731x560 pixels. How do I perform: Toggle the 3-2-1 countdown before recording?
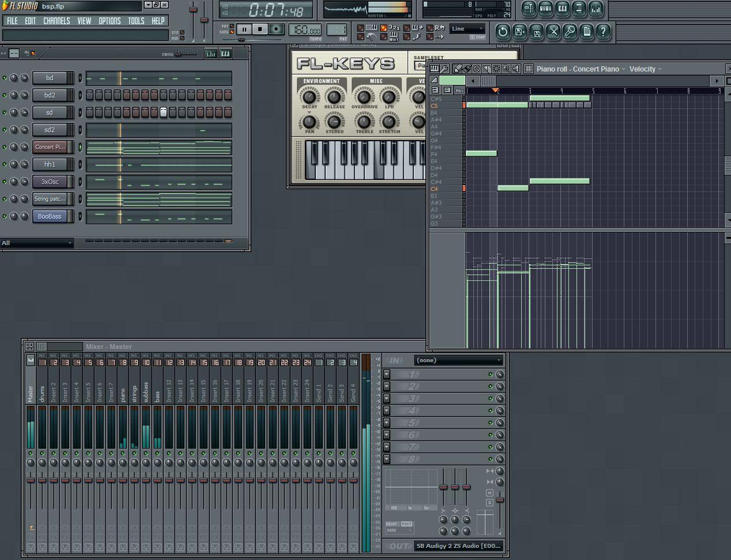[x=384, y=28]
